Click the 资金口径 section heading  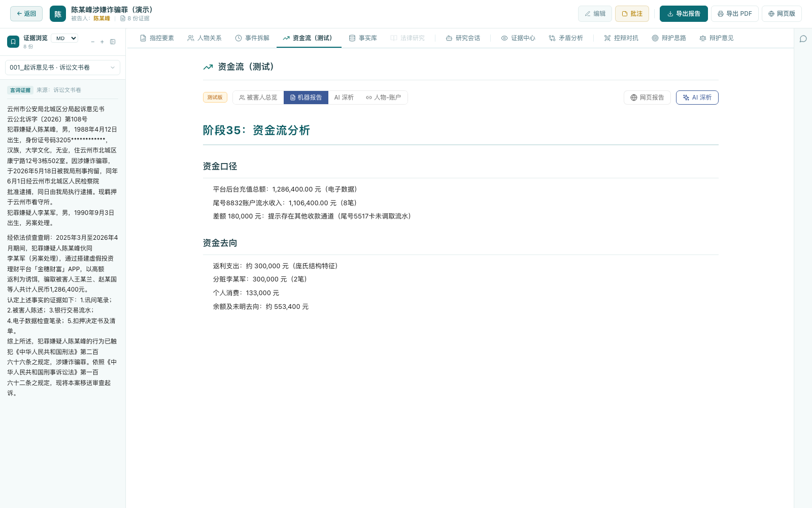pos(220,166)
